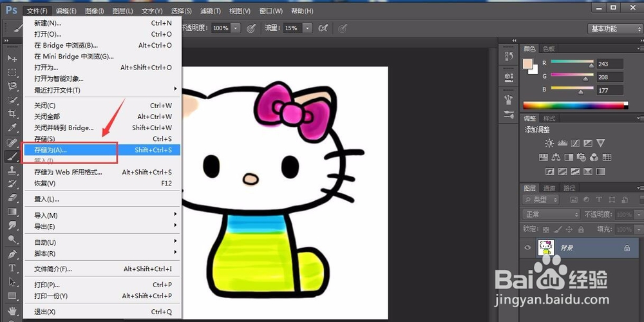
Task: Add a Brightness/Contrast adjustment
Action: pyautogui.click(x=549, y=143)
